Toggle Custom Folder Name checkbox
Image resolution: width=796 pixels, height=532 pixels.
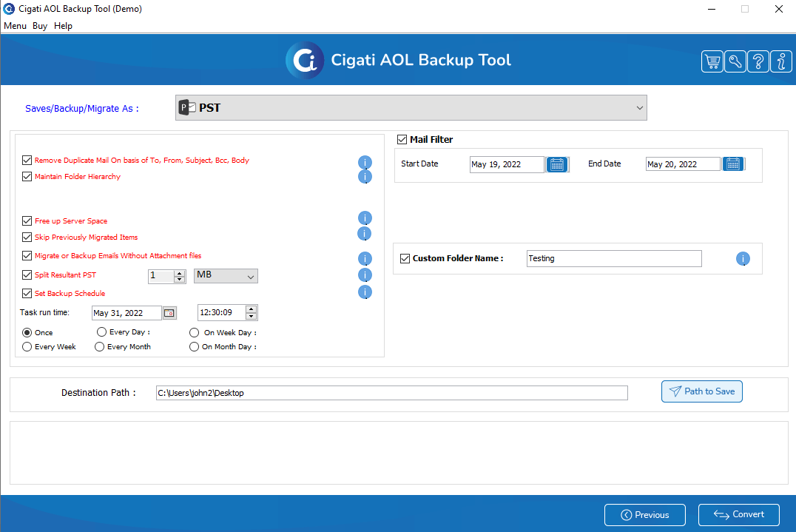point(405,258)
